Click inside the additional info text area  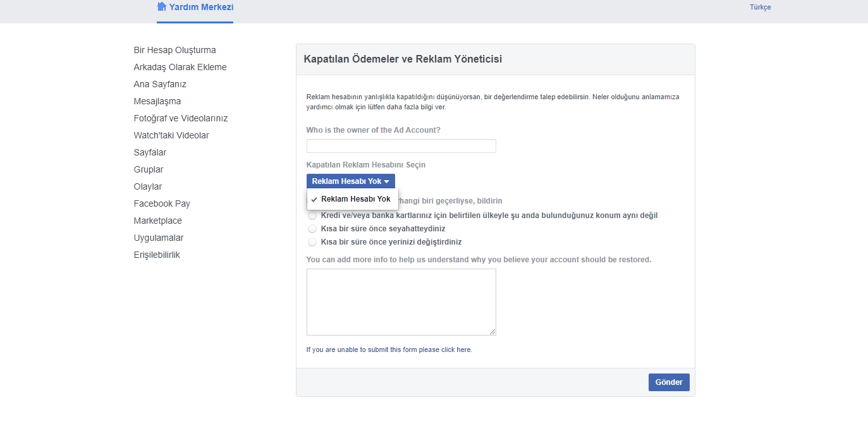[x=401, y=302]
